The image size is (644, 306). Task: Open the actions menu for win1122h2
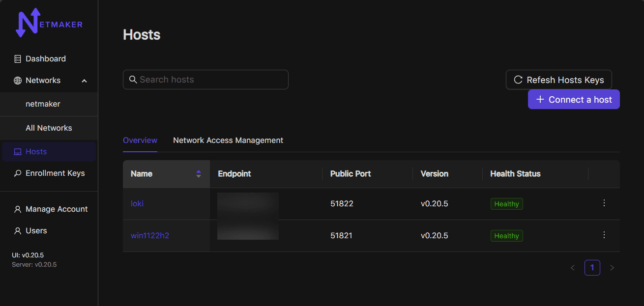pos(604,235)
